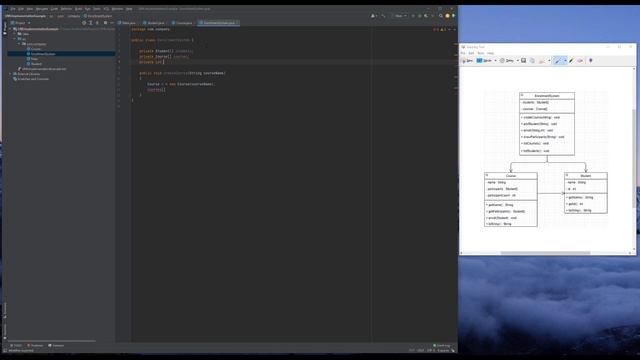The image size is (640, 360).
Task: Open the Terminal tool window
Action: (56, 345)
